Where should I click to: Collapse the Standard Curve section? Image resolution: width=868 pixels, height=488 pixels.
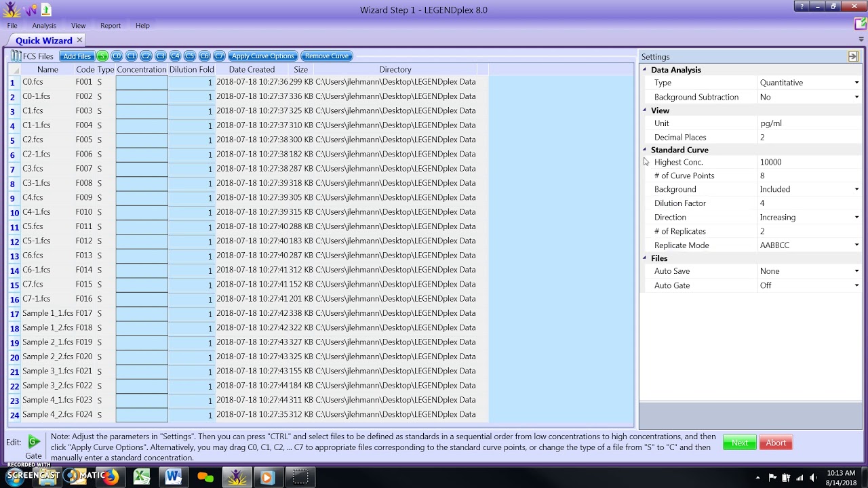(x=645, y=150)
